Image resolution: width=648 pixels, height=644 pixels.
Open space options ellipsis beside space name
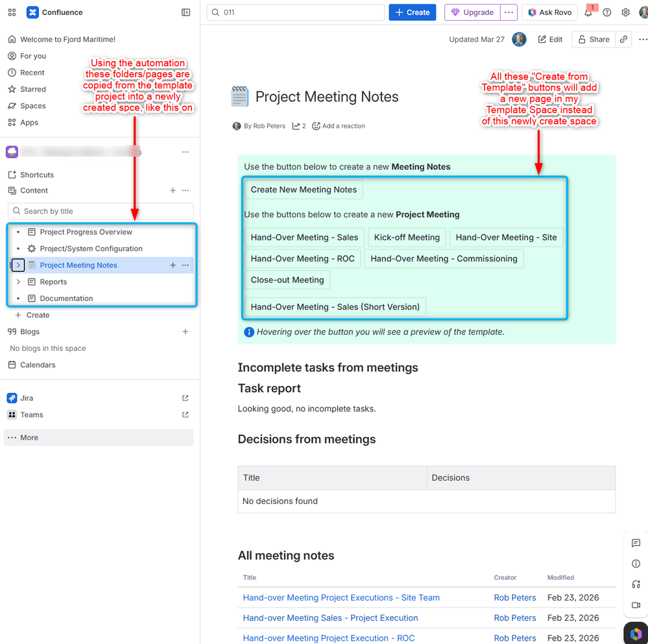(185, 152)
